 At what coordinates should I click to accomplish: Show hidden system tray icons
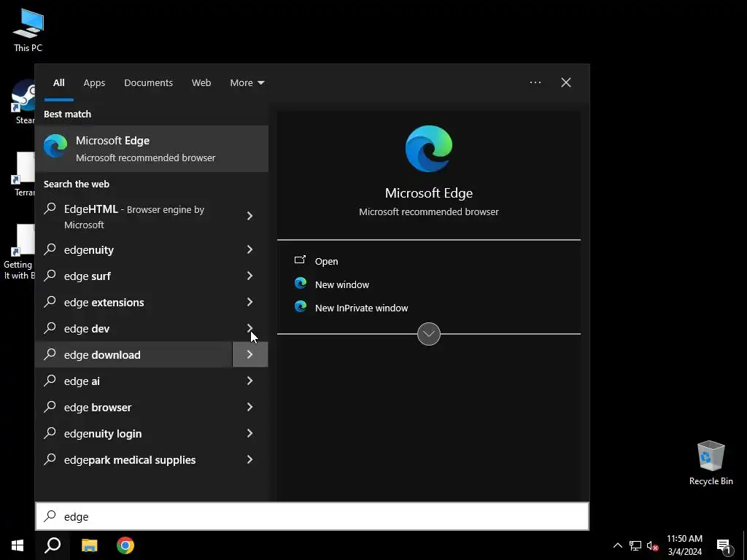[x=617, y=545]
